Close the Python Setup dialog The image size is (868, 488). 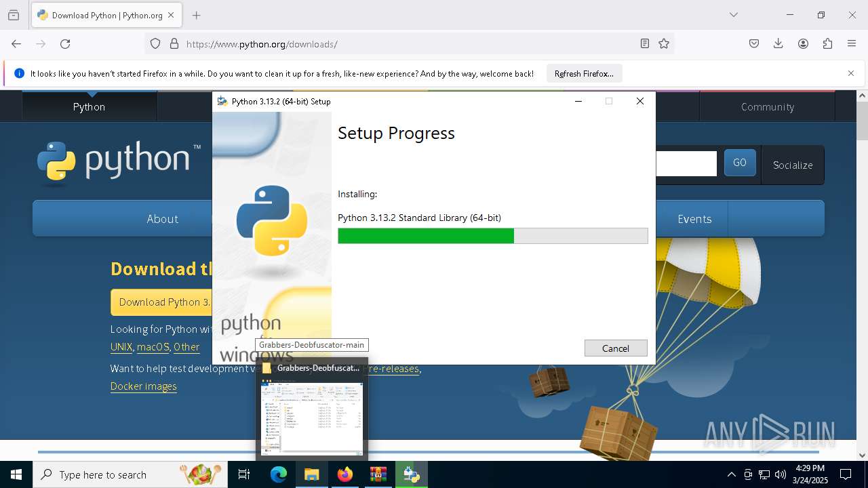pyautogui.click(x=639, y=101)
